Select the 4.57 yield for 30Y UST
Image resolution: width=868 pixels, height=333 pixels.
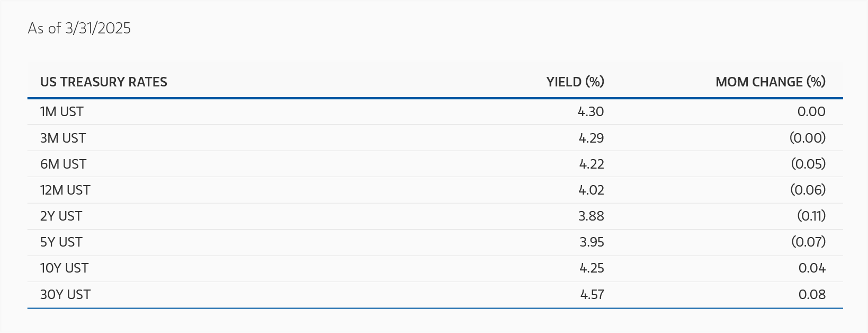592,295
